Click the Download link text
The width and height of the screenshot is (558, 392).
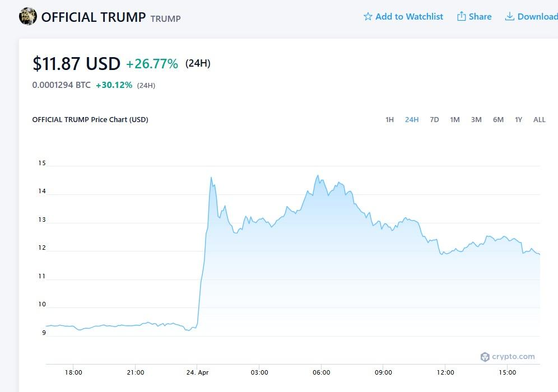pyautogui.click(x=537, y=17)
